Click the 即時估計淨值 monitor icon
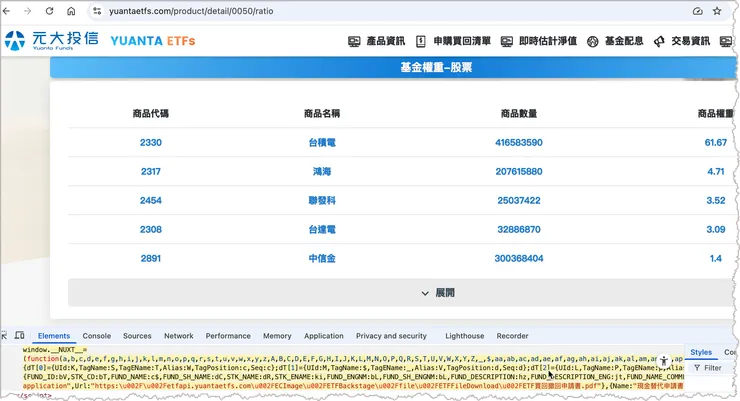The image size is (740, 401). point(506,42)
